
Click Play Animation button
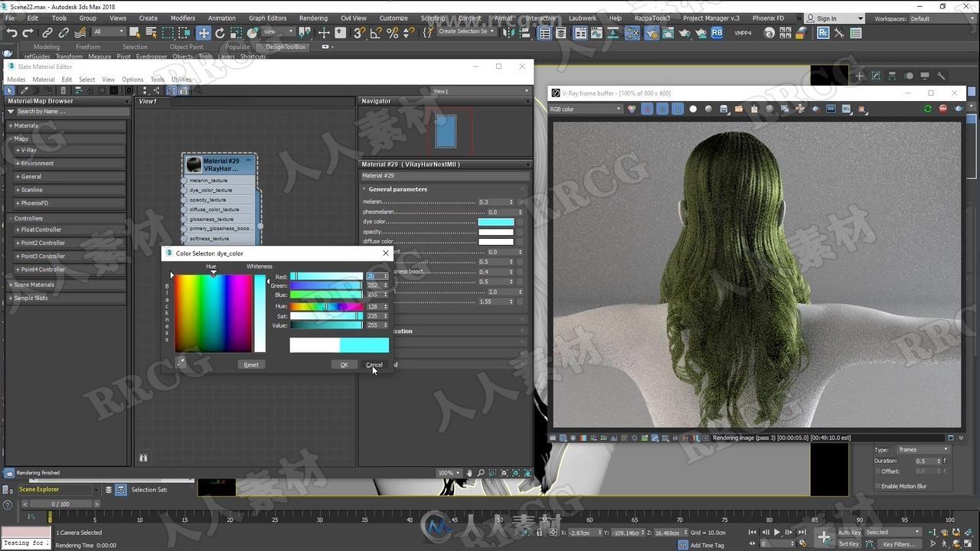[777, 532]
